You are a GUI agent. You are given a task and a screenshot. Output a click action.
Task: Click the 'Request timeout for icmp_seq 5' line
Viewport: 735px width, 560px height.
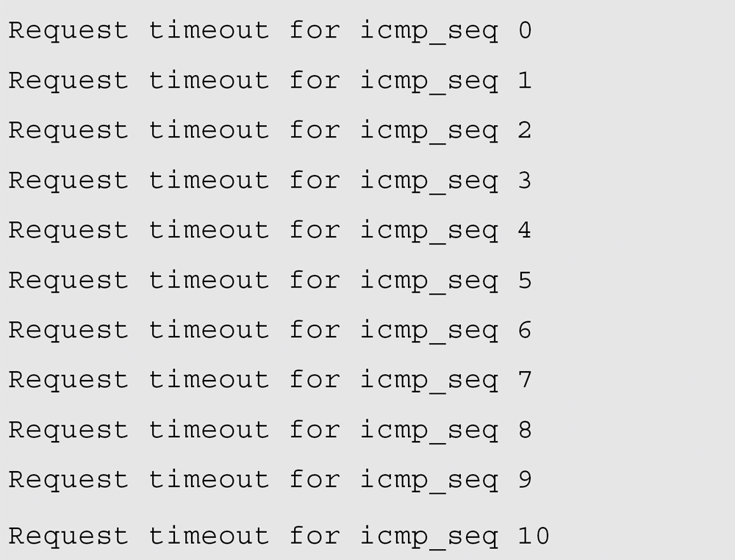point(270,281)
